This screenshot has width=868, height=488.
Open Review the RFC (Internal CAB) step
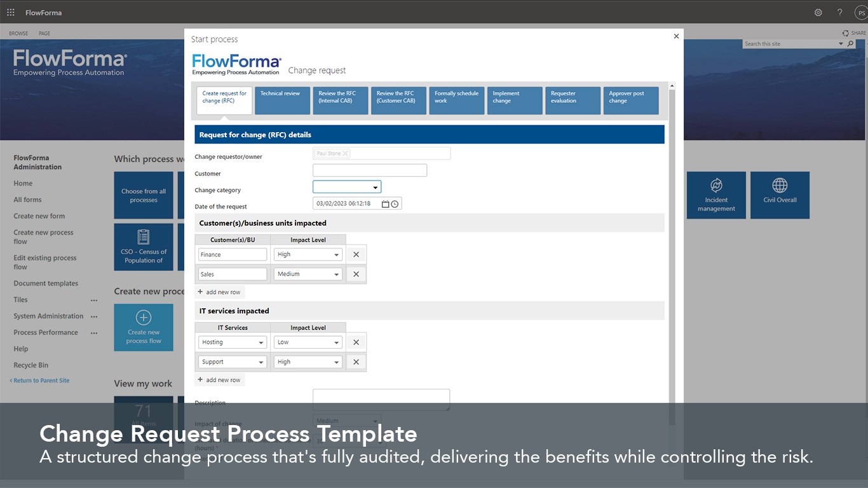[341, 100]
